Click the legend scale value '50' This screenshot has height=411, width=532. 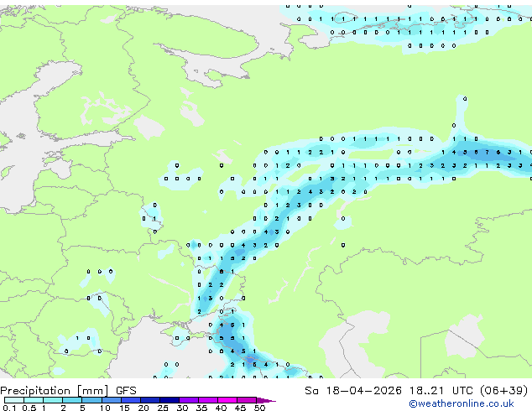tap(259, 408)
